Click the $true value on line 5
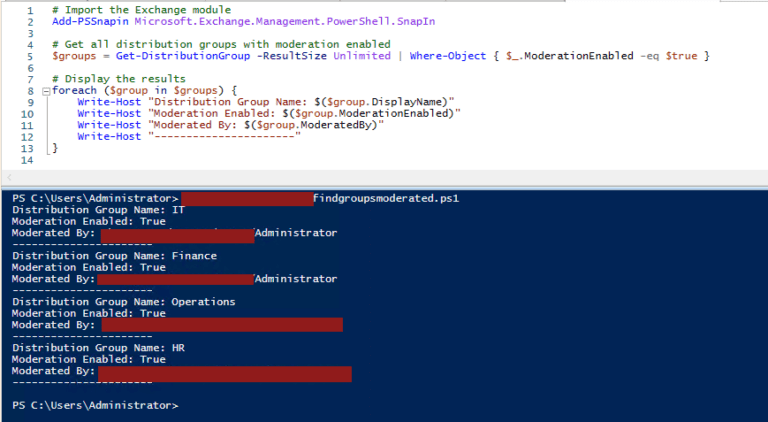768x422 pixels. coord(681,56)
